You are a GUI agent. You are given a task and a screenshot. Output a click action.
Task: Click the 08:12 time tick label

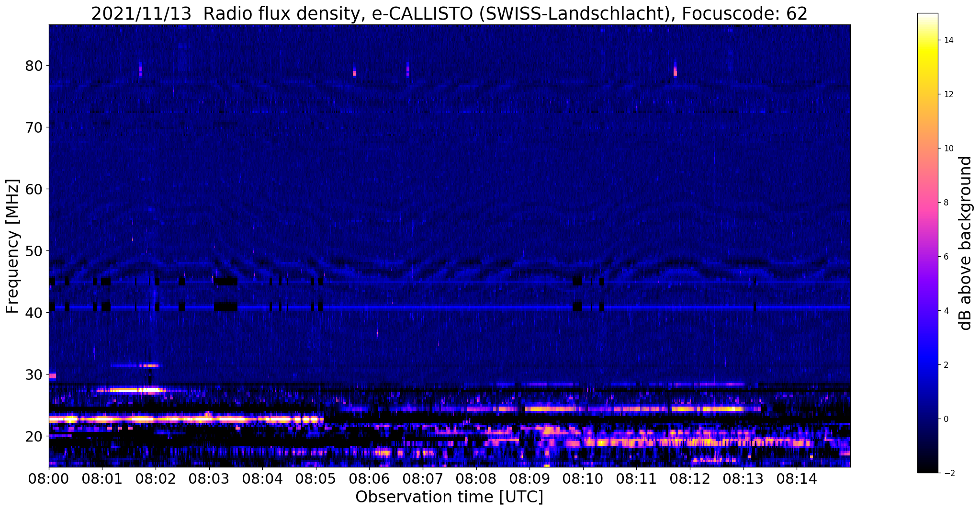coord(689,478)
